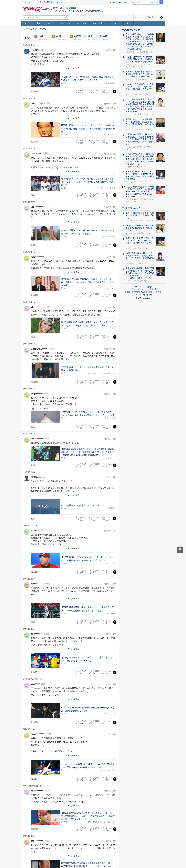This screenshot has height=868, width=186.
Task: Open the みんなの意見 navigation tab
Action: pyautogui.click(x=98, y=24)
